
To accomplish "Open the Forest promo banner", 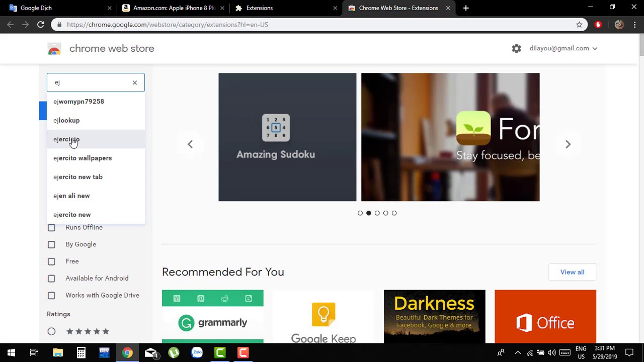I will [x=450, y=137].
